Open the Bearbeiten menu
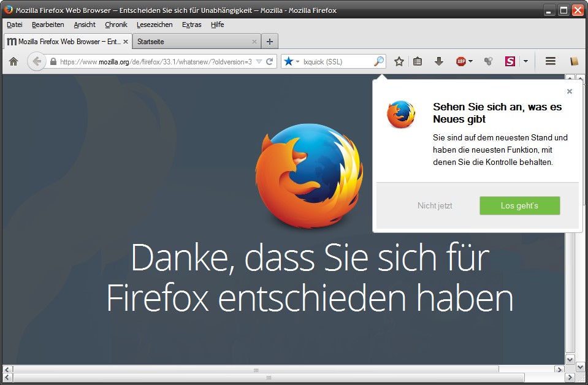Image resolution: width=588 pixels, height=385 pixels. (x=48, y=25)
